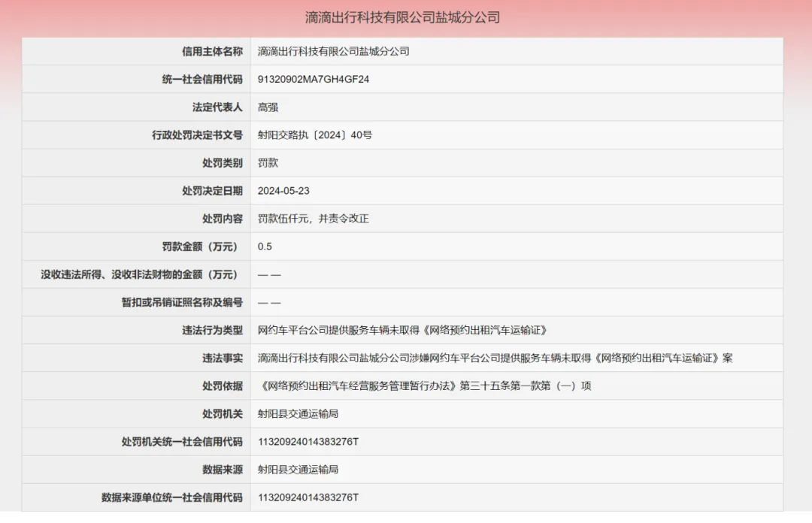Select the 罚款金额（万元） label
Viewport: 812px width, 523px height.
tap(202, 247)
